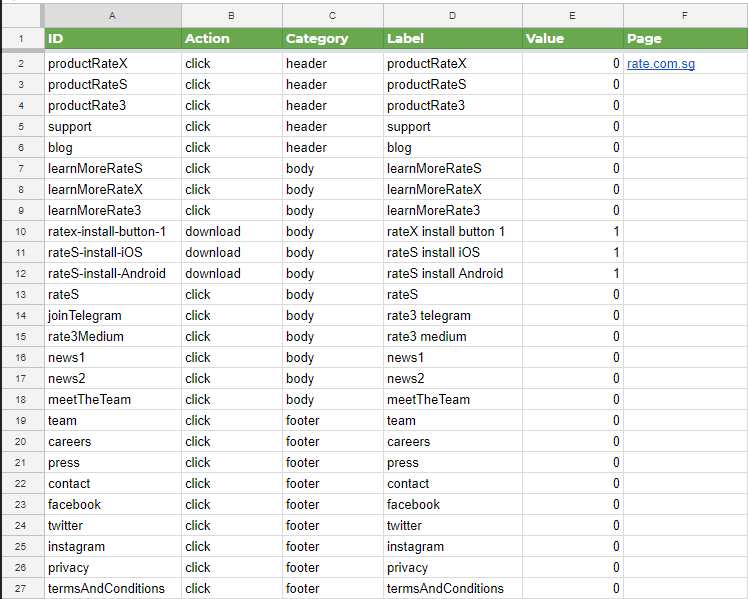This screenshot has height=599, width=748.
Task: Select row 10 number header
Action: click(21, 232)
